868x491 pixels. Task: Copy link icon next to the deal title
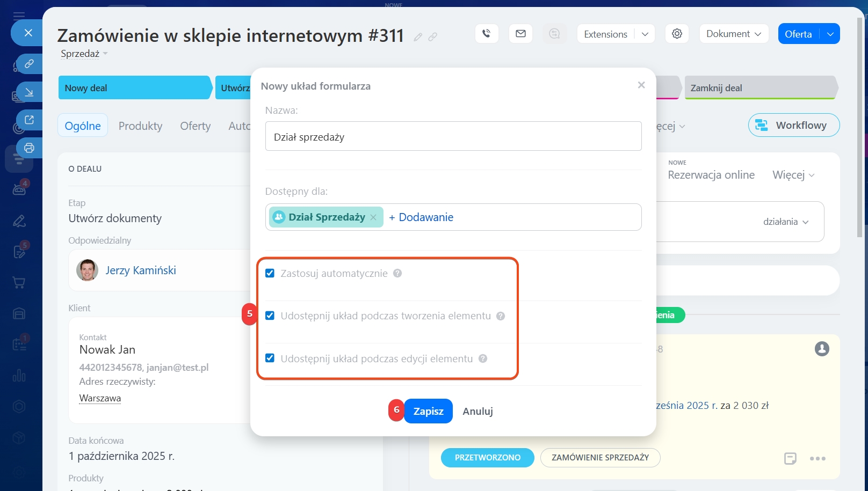point(432,36)
